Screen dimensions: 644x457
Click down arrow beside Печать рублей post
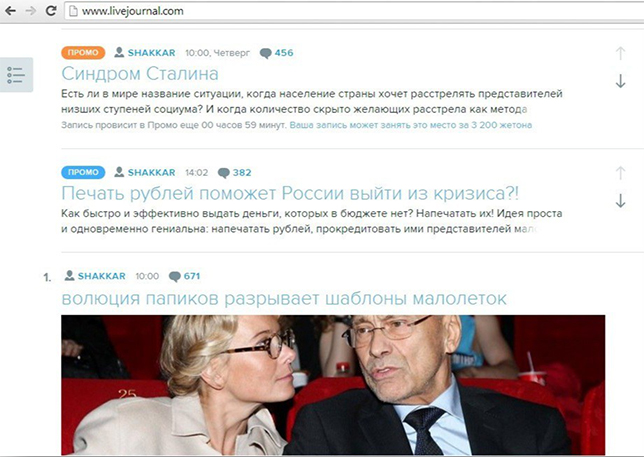pos(620,200)
